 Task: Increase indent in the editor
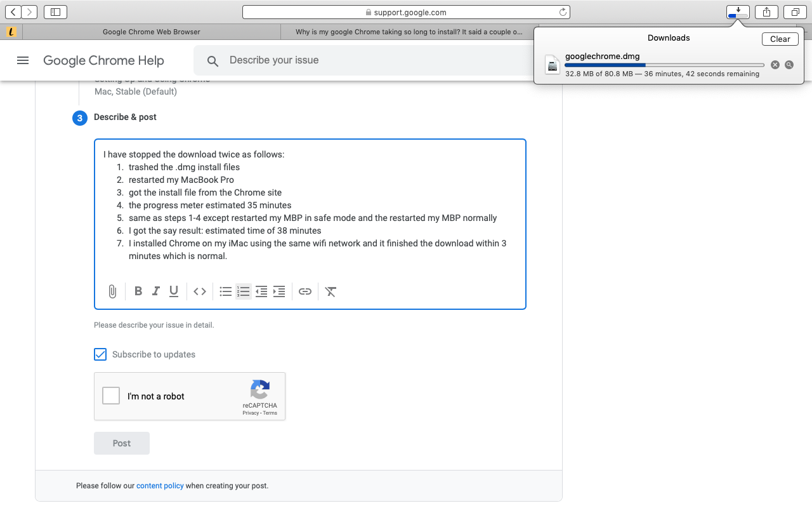[x=278, y=291]
